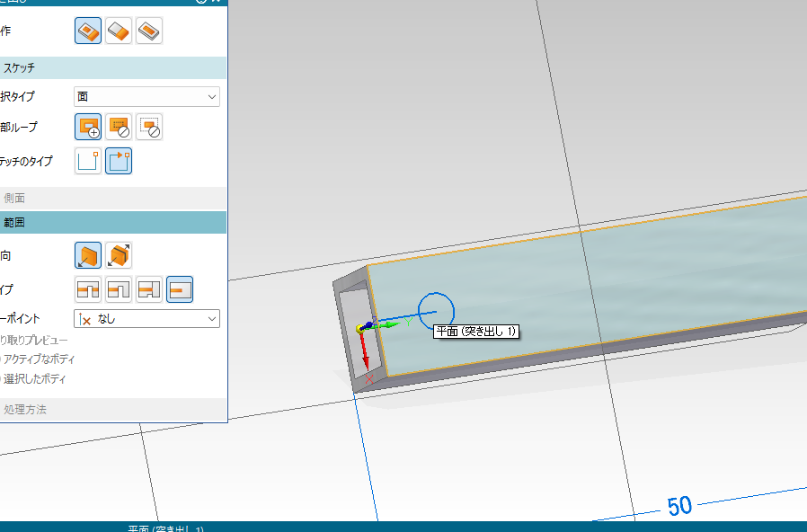The height and width of the screenshot is (532, 807).
Task: Select the first orange operation icon
Action: [x=88, y=31]
